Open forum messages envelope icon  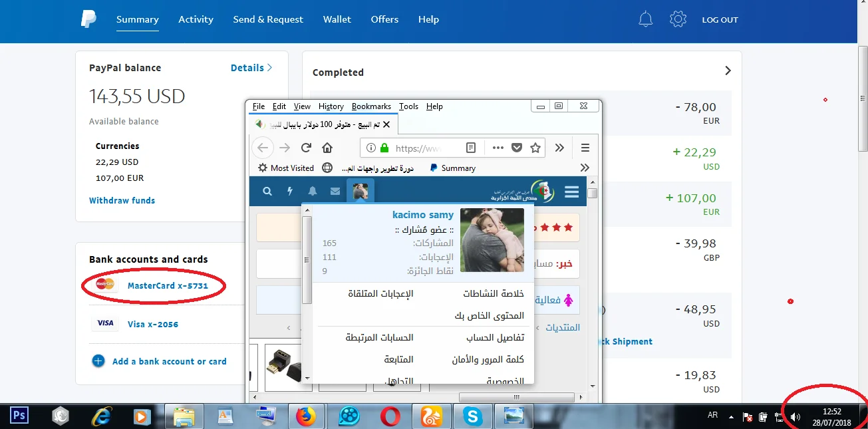[x=335, y=192]
